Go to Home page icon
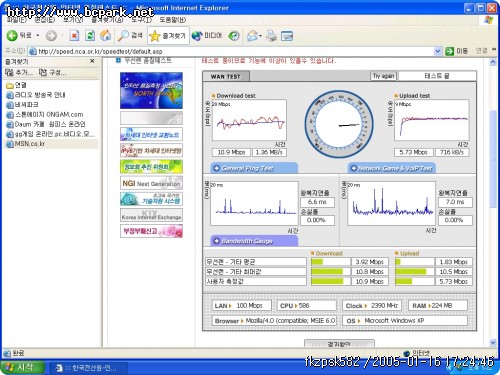The width and height of the screenshot is (500, 375). point(106,35)
